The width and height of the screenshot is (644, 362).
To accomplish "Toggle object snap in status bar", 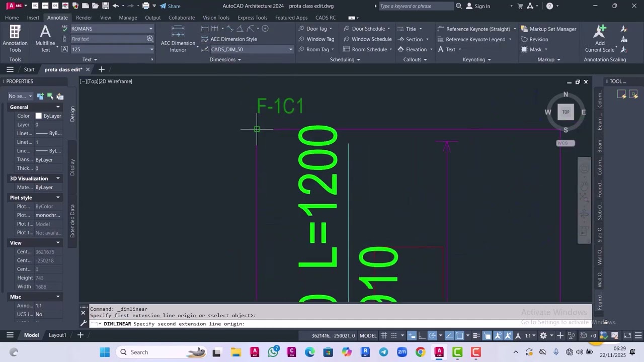I will click(x=459, y=335).
